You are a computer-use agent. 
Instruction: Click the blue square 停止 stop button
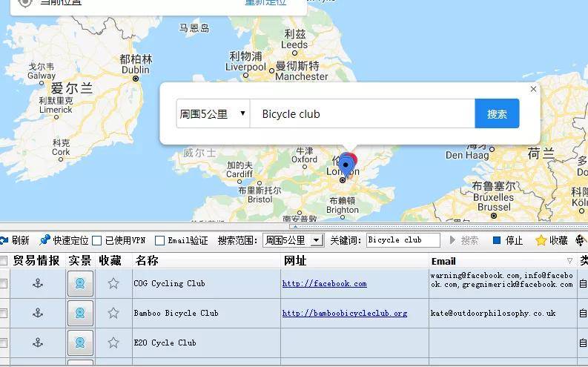508,240
